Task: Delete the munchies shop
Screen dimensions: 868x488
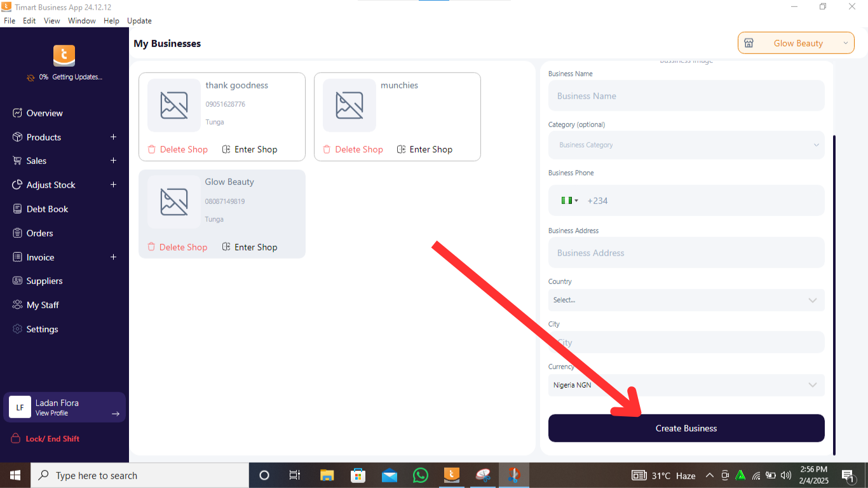Action: tap(353, 149)
